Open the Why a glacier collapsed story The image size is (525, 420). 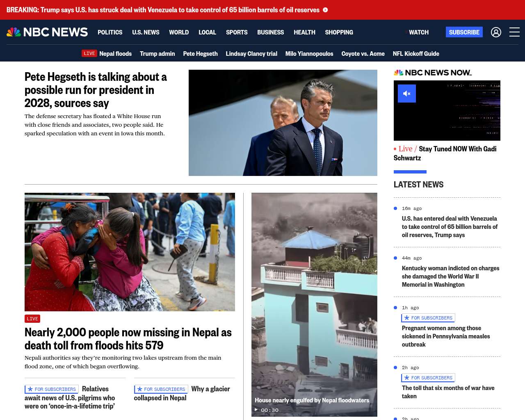click(182, 393)
